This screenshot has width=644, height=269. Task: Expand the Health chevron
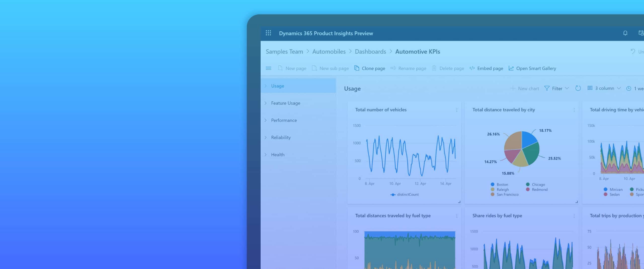(265, 155)
